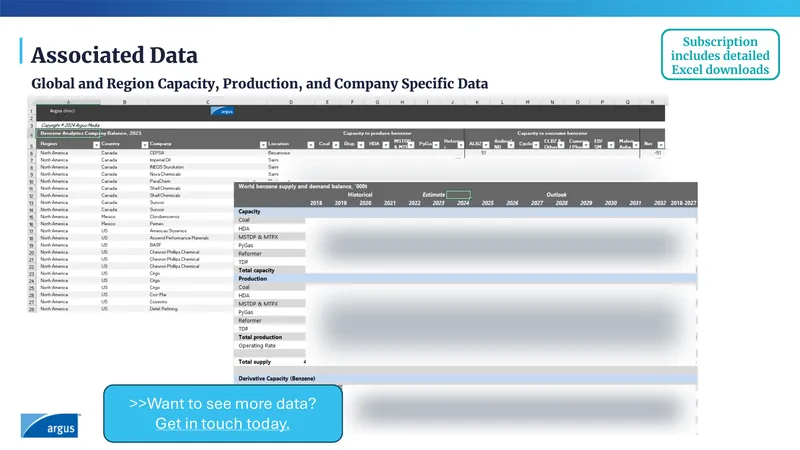Select the 'Derivative Capacity (Benzene)' row
The image size is (800, 450).
(465, 379)
